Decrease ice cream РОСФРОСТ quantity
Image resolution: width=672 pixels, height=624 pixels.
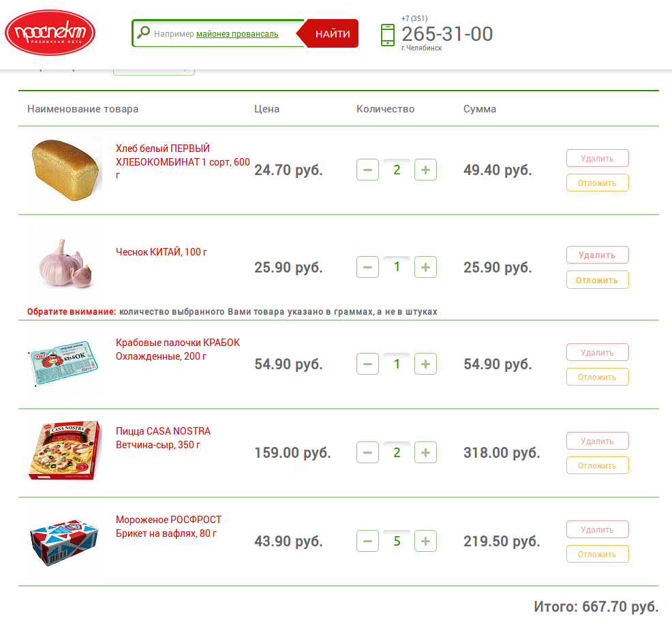[x=367, y=541]
